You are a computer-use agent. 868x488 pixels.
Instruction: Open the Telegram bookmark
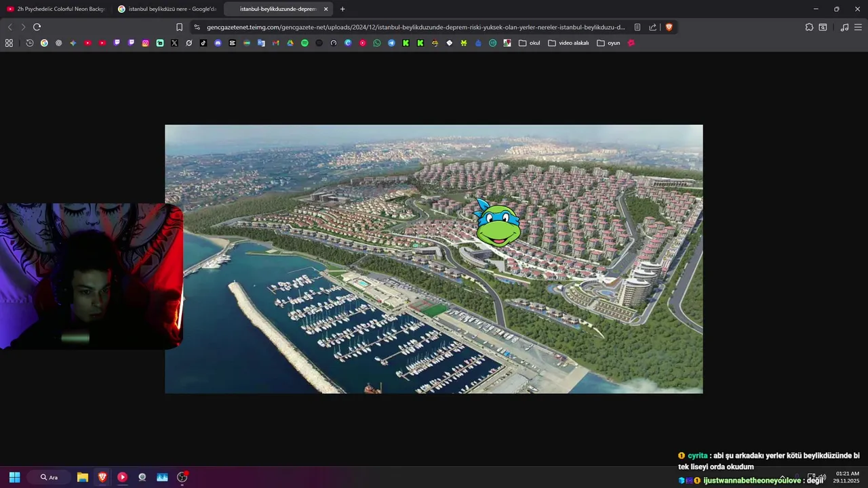[x=391, y=43]
